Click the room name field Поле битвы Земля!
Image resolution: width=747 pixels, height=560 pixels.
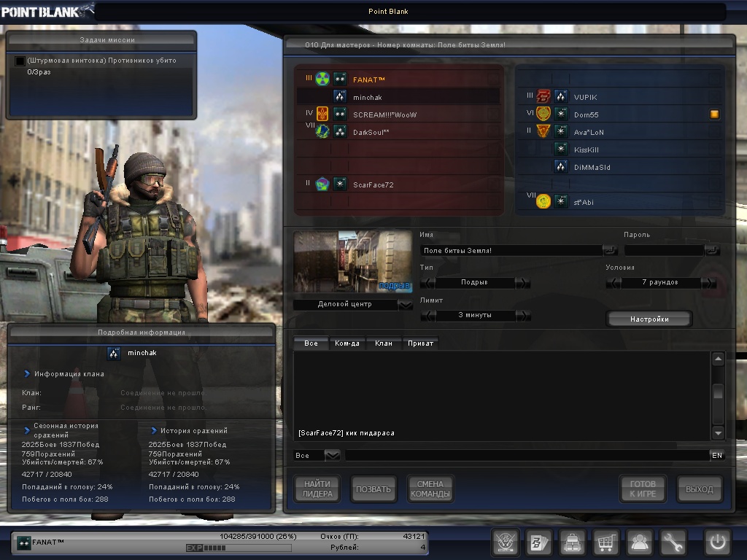(511, 251)
